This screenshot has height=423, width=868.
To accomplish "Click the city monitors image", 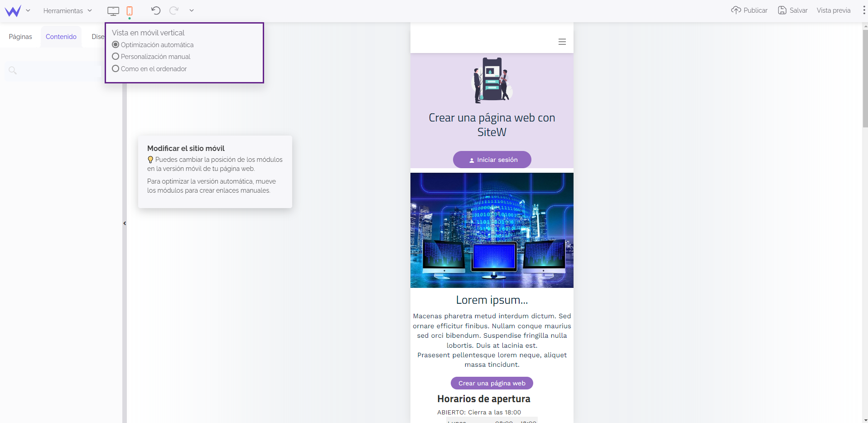I will pyautogui.click(x=492, y=230).
